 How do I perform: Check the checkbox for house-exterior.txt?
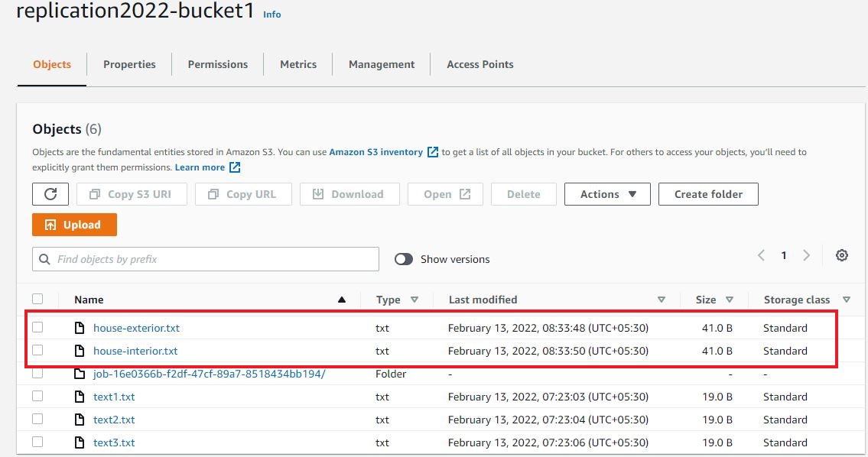[x=39, y=327]
